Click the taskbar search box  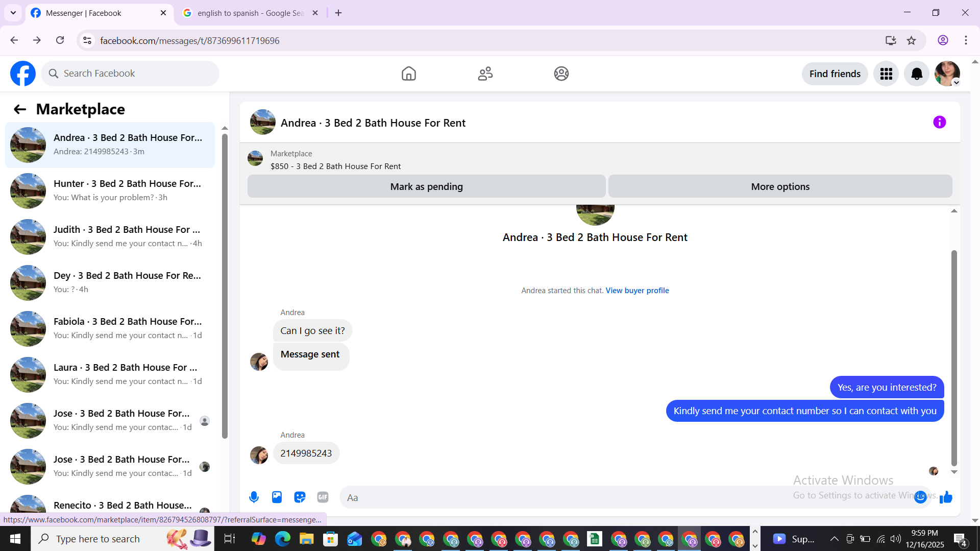click(122, 539)
